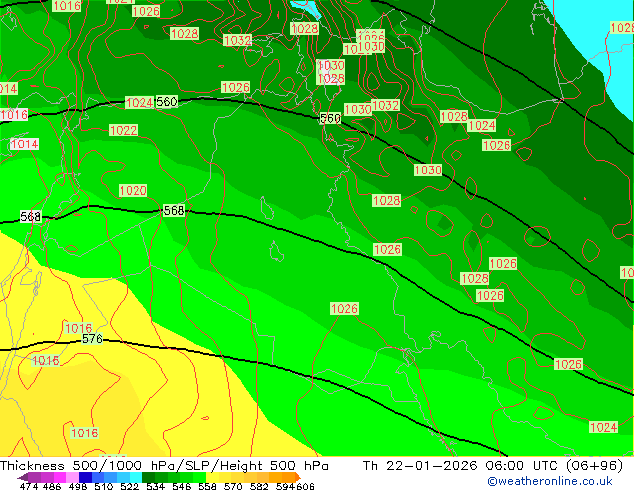
Task: Click the legend value 606
Action: 305,486
